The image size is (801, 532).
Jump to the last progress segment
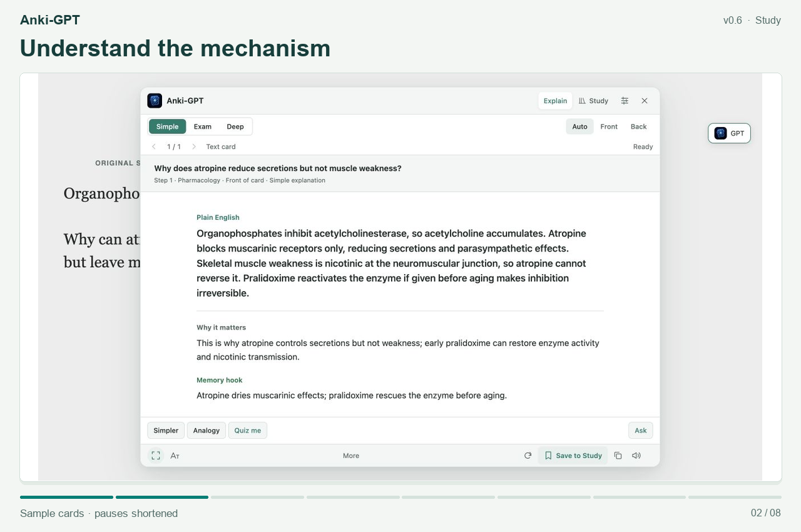(x=735, y=498)
